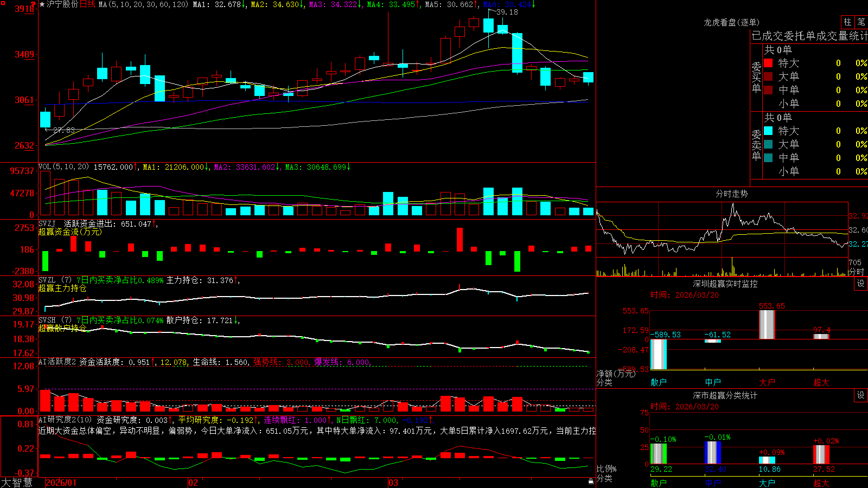Image resolution: width=868 pixels, height=488 pixels.
Task: Click the 超大 bar showing +0.02%
Action: (821, 455)
